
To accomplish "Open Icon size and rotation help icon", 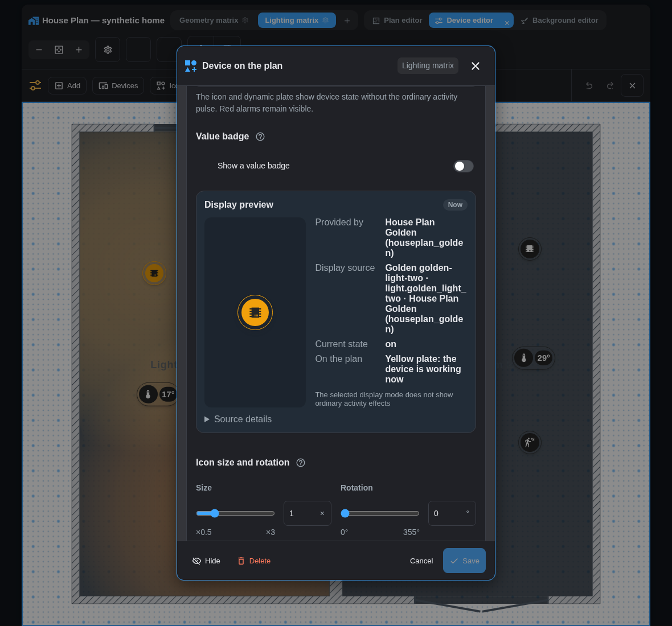I will tap(301, 463).
